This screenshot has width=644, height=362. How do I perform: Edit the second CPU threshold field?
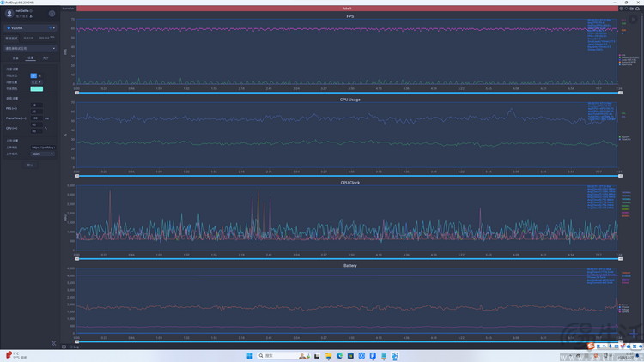37,131
